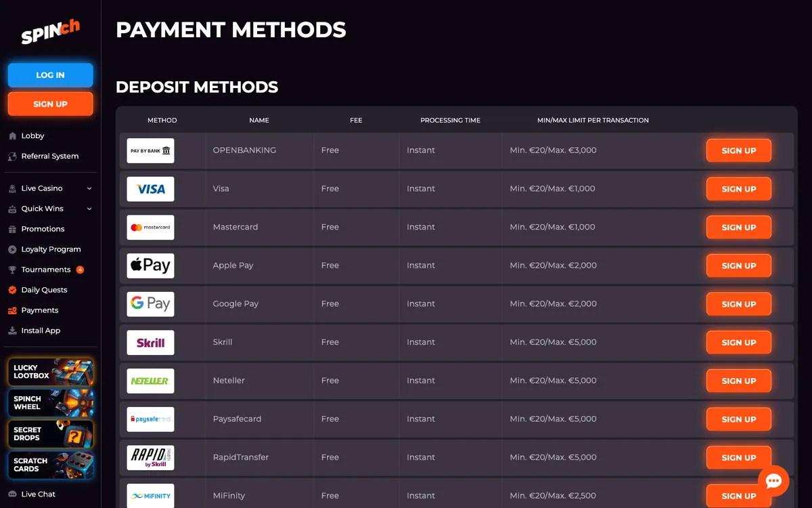Click the Neteller logo
The height and width of the screenshot is (508, 812).
[x=150, y=381]
